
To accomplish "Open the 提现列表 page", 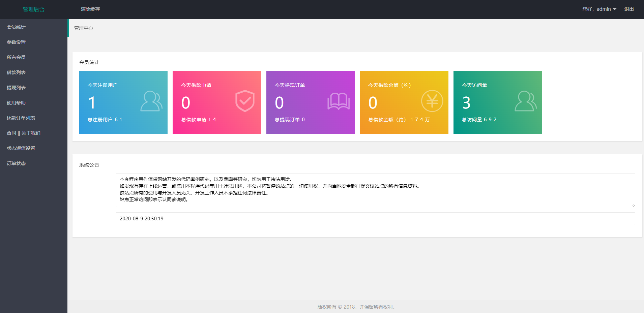I will [x=16, y=87].
